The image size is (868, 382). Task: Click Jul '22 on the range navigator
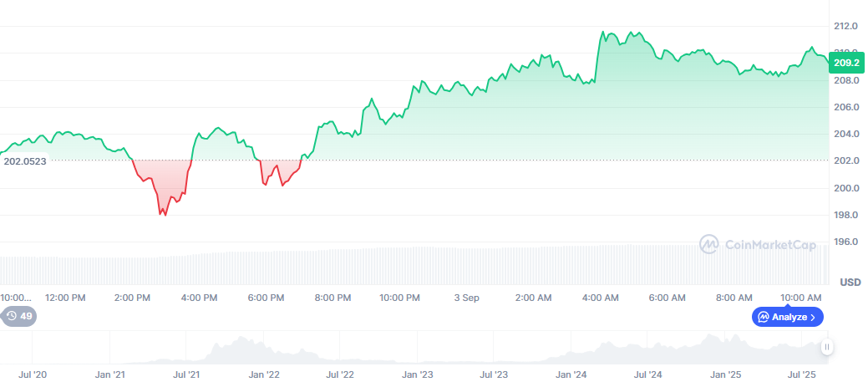[340, 374]
